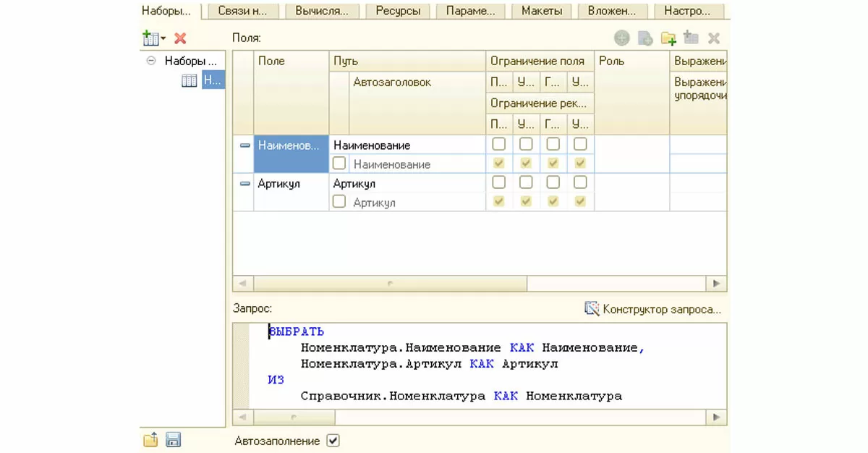Viewport: 868px width, 453px height.
Task: Enable autoheader checkbox in Наименование row
Action: point(339,164)
